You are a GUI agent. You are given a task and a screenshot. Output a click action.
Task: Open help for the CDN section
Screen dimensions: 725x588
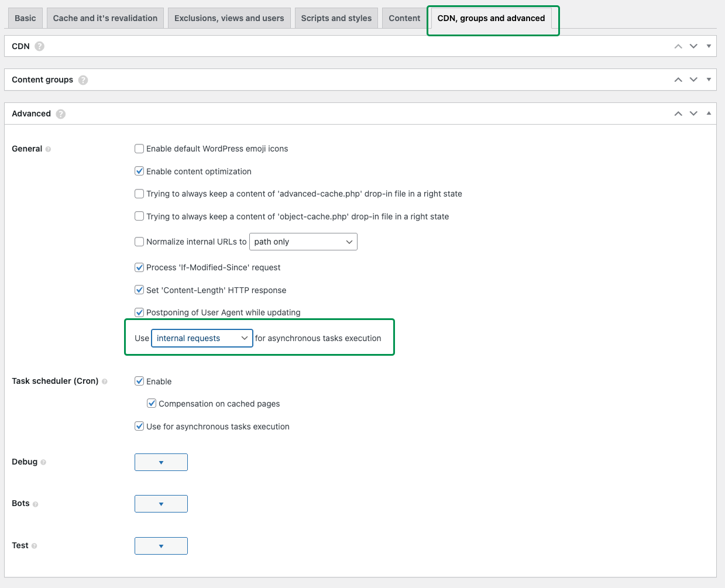pyautogui.click(x=39, y=46)
